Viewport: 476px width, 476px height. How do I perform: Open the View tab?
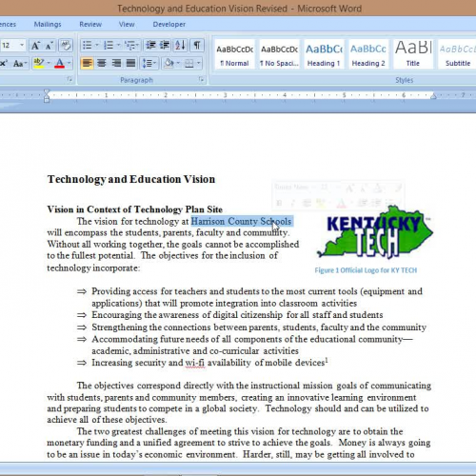[127, 25]
